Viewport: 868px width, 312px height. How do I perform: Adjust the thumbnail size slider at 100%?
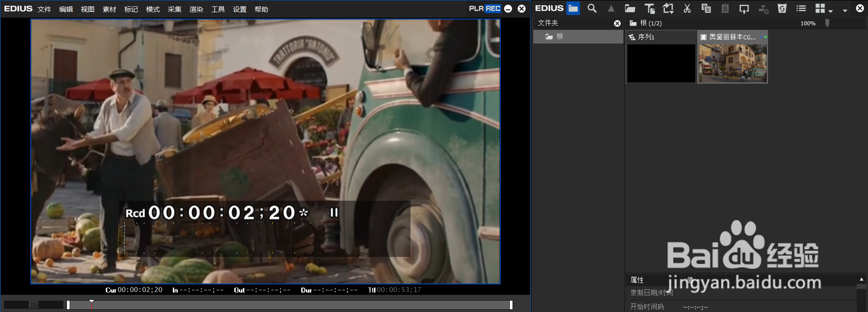pyautogui.click(x=827, y=23)
